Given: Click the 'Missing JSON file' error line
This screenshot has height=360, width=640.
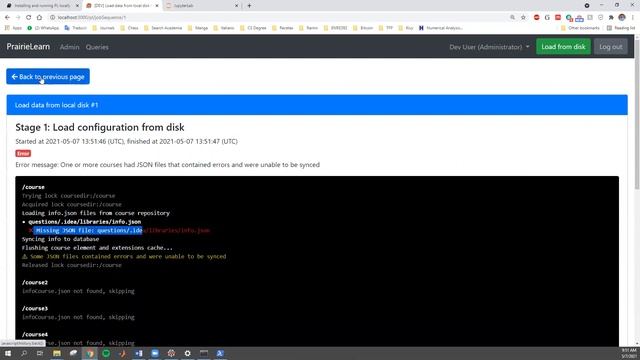Looking at the screenshot, I should [120, 231].
